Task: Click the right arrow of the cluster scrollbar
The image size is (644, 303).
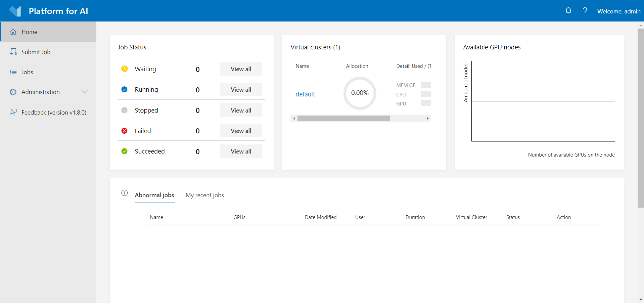Action: point(427,118)
